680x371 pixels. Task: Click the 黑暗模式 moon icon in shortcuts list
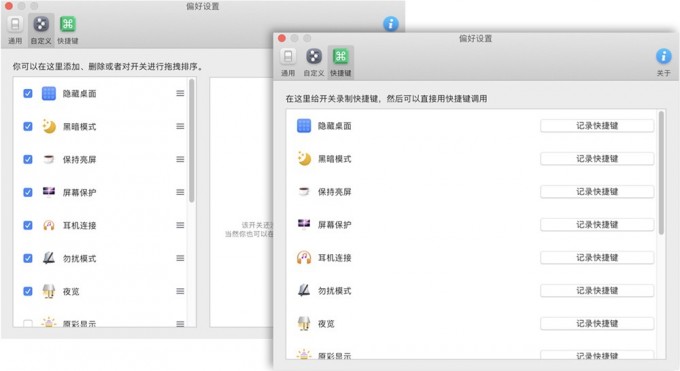(x=304, y=159)
